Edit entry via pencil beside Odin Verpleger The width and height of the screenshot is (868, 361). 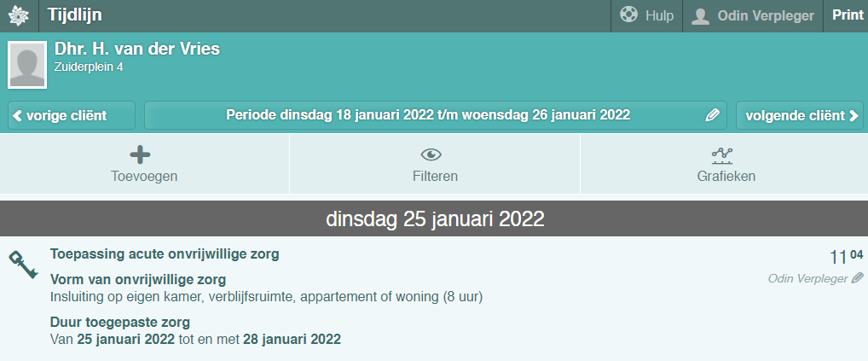[x=857, y=278]
